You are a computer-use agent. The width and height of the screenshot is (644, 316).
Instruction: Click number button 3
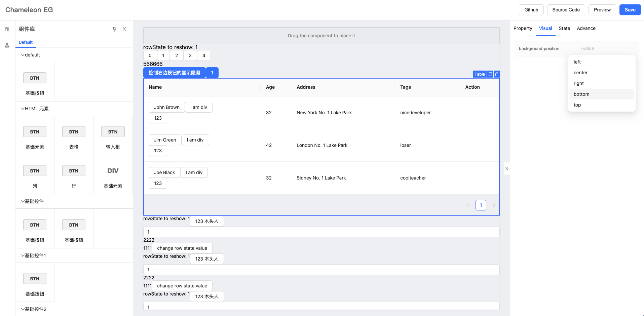[190, 55]
